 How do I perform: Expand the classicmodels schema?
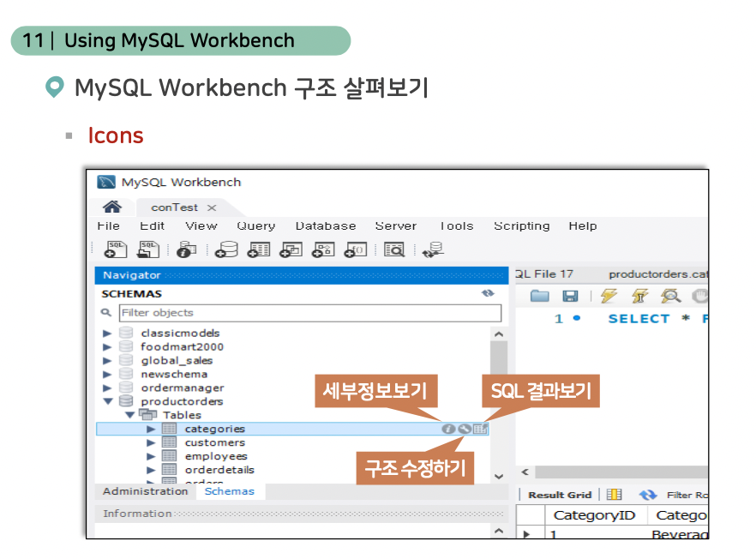coord(107,334)
